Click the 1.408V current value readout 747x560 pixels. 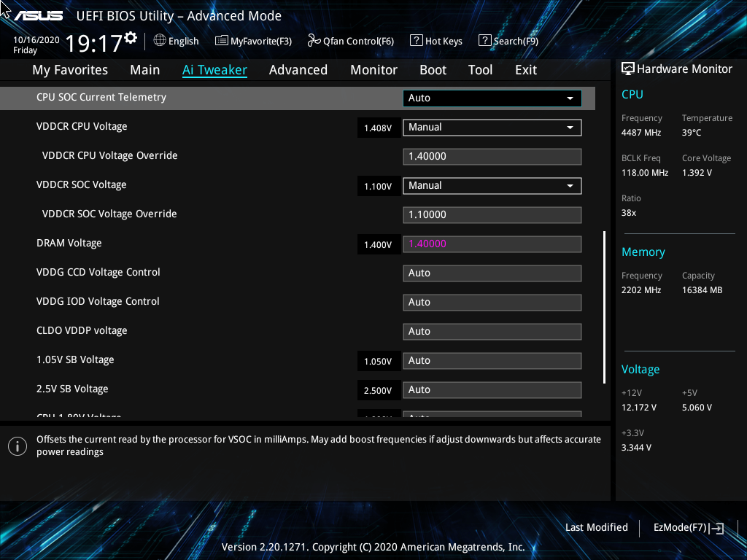click(379, 128)
